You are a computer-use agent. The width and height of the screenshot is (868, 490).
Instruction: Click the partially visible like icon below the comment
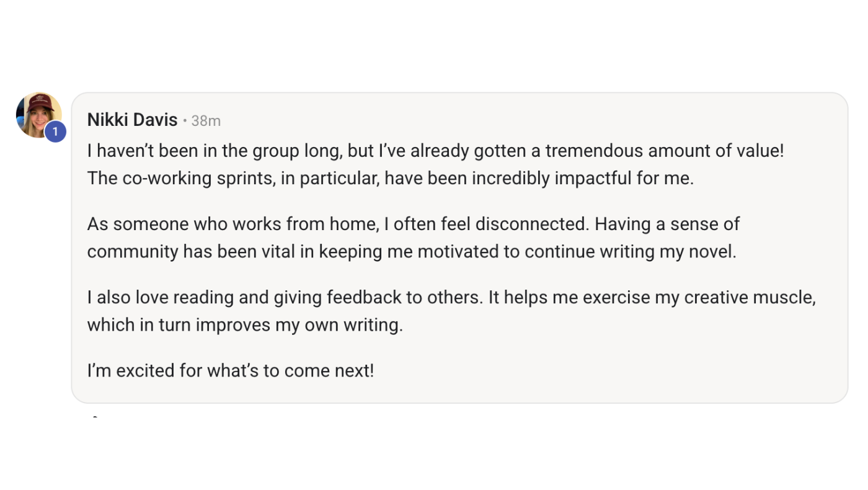(x=95, y=416)
